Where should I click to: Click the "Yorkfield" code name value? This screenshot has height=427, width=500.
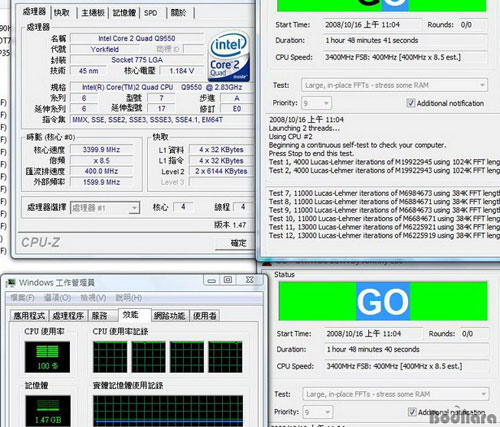[x=105, y=49]
